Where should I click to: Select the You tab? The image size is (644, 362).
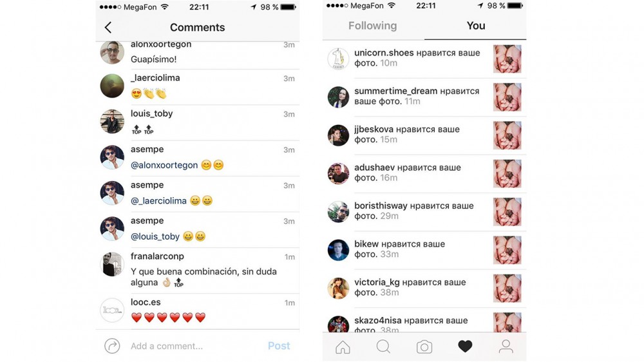(x=476, y=26)
